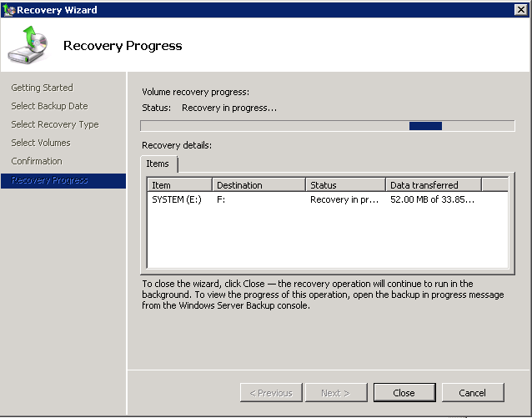Select the Select Volumes step

click(x=41, y=143)
